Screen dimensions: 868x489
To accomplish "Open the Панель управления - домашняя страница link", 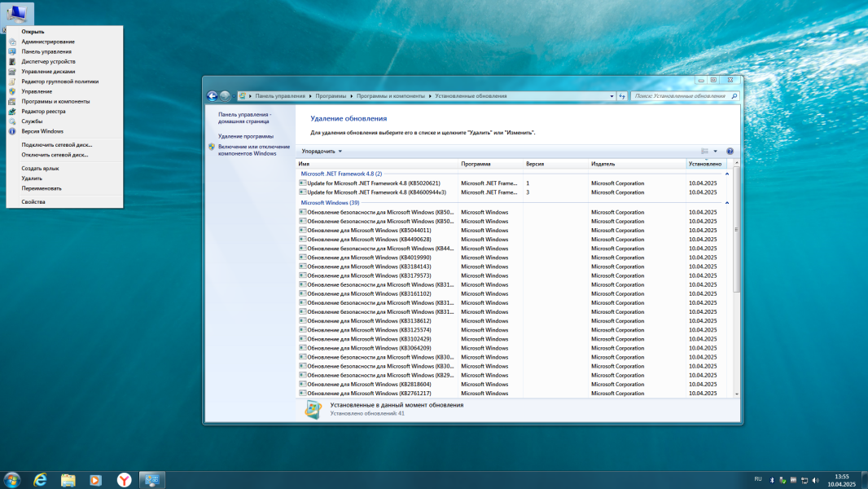I will [x=244, y=118].
